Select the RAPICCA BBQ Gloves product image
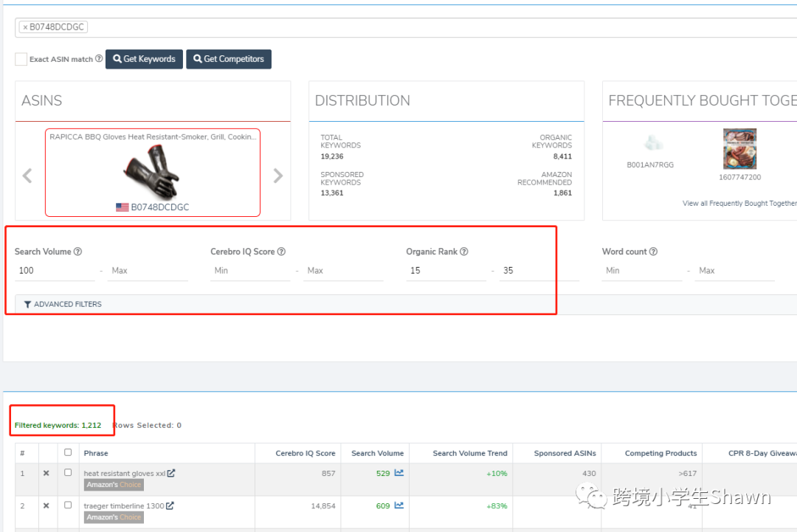This screenshot has height=532, width=797. tap(152, 172)
